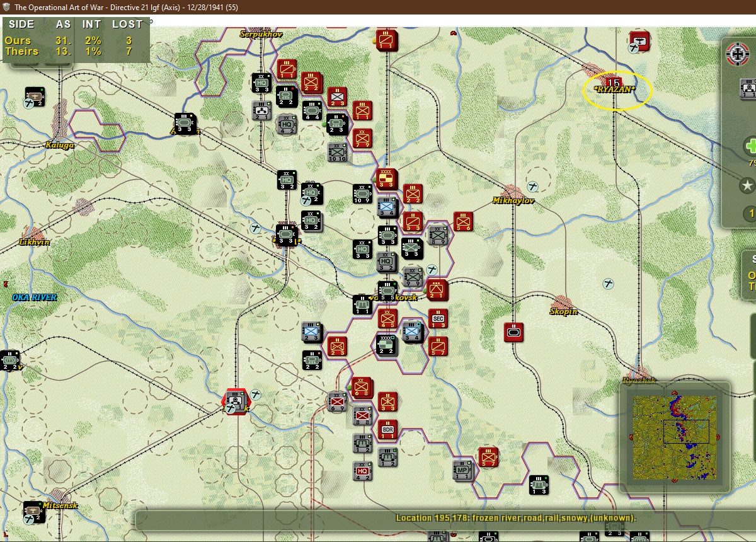Click the red 15 objective marker at Ryazan

(x=612, y=82)
